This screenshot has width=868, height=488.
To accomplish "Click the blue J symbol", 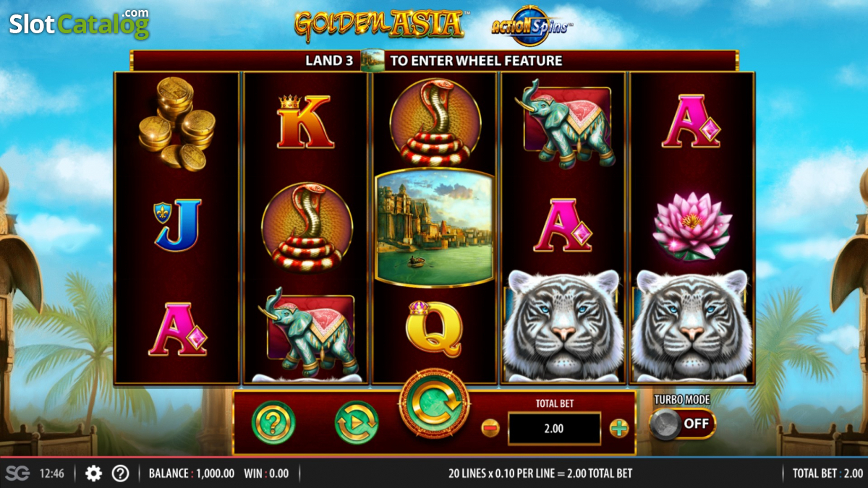I will 177,225.
